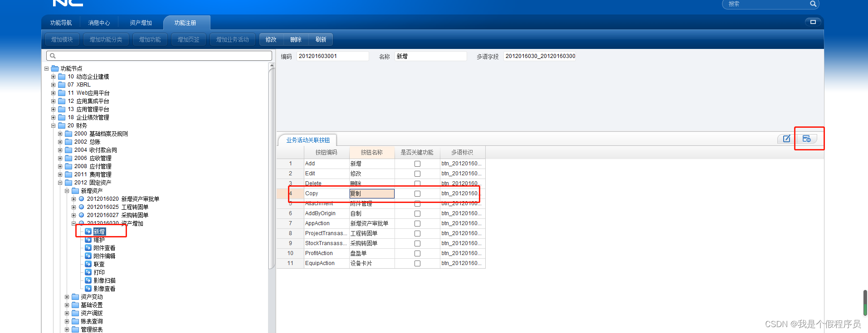
Task: Click the edit pencil icon above the button table
Action: tap(786, 139)
